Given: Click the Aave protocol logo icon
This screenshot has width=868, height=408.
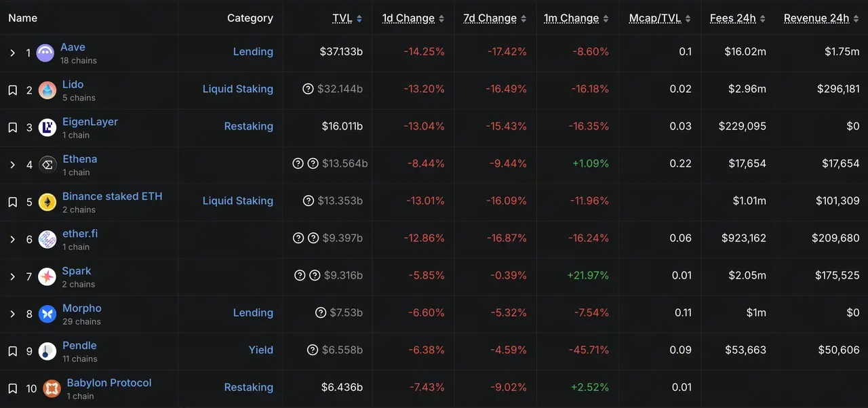Looking at the screenshot, I should point(45,53).
